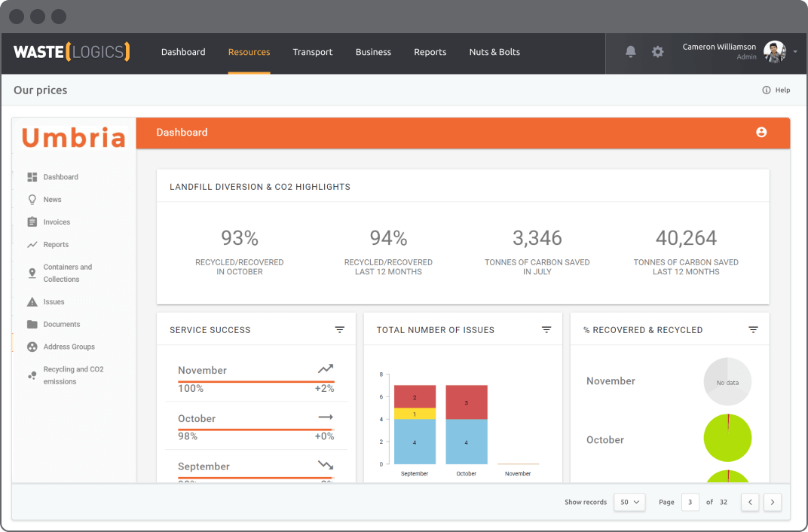Switch to the Reports top navigation tab
Viewport: 808px width, 532px height.
coord(430,52)
